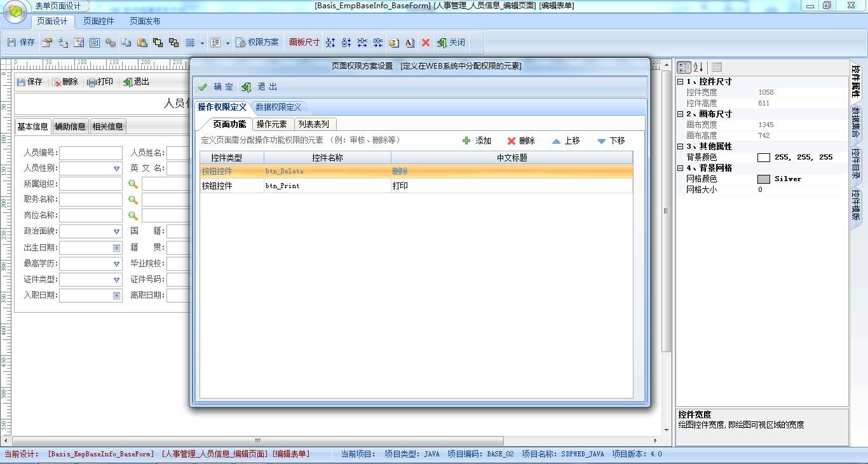The height and width of the screenshot is (464, 868).
Task: Click third spacing adjustment icon after 画板尺寸
Action: coord(362,43)
